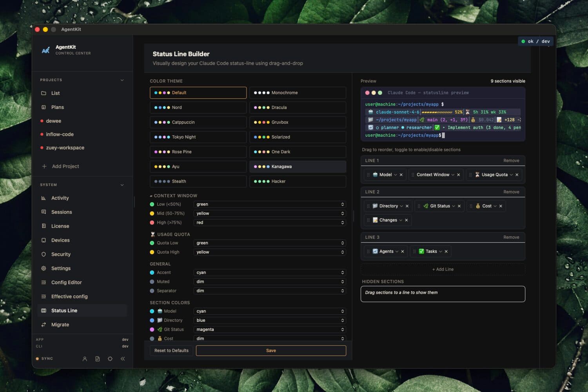Viewport: 588px width, 392px height.
Task: Click the red swatch beside High (>75%)
Action: pyautogui.click(x=152, y=223)
